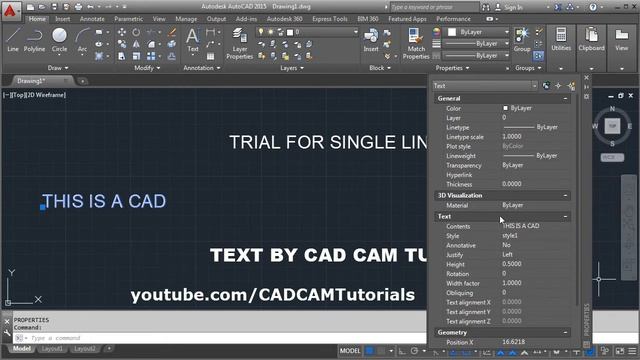The height and width of the screenshot is (360, 640).
Task: Expand the Annotation panel dropdown
Action: coord(202,68)
